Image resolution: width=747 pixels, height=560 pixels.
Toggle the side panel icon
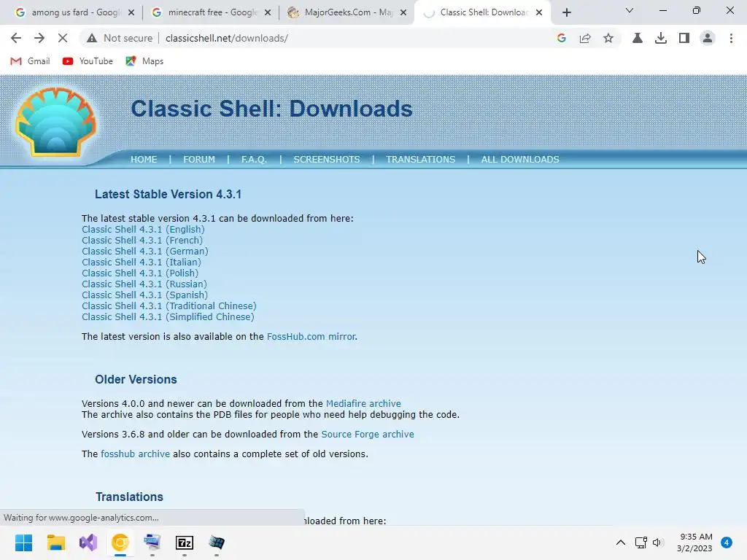coord(684,38)
